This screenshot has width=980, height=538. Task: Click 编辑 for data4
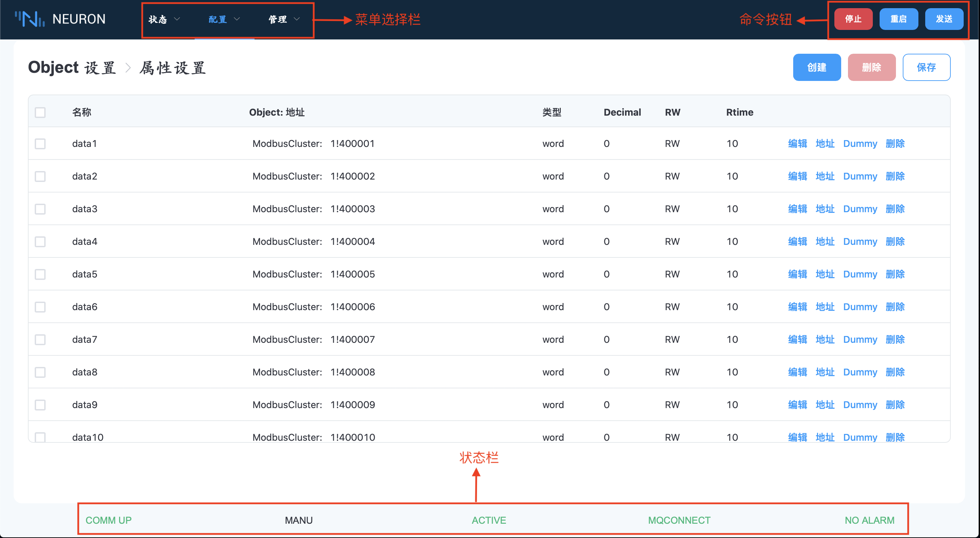[x=797, y=242]
